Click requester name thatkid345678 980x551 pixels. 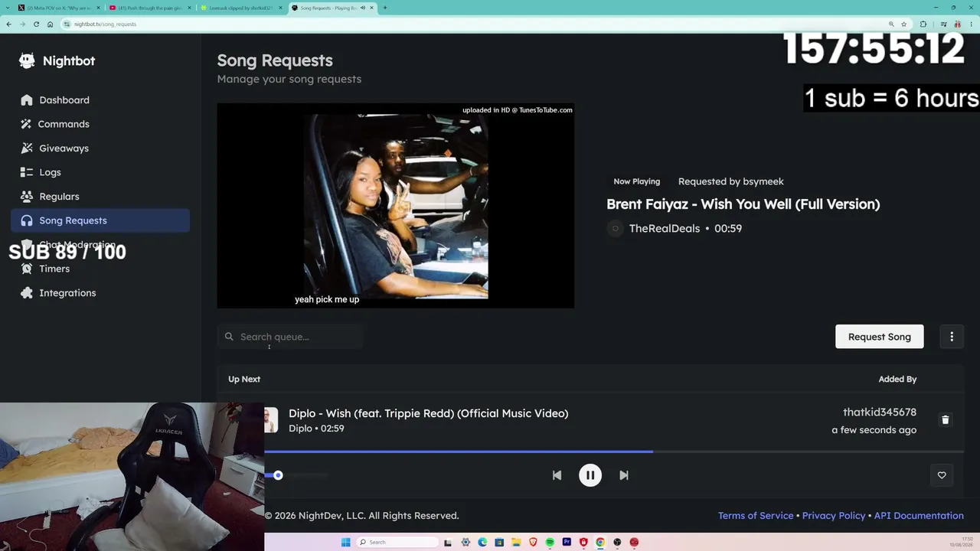[x=880, y=412]
